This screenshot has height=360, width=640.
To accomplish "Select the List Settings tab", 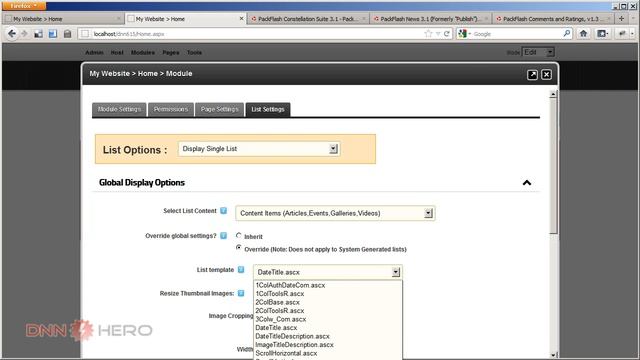I will point(268,109).
